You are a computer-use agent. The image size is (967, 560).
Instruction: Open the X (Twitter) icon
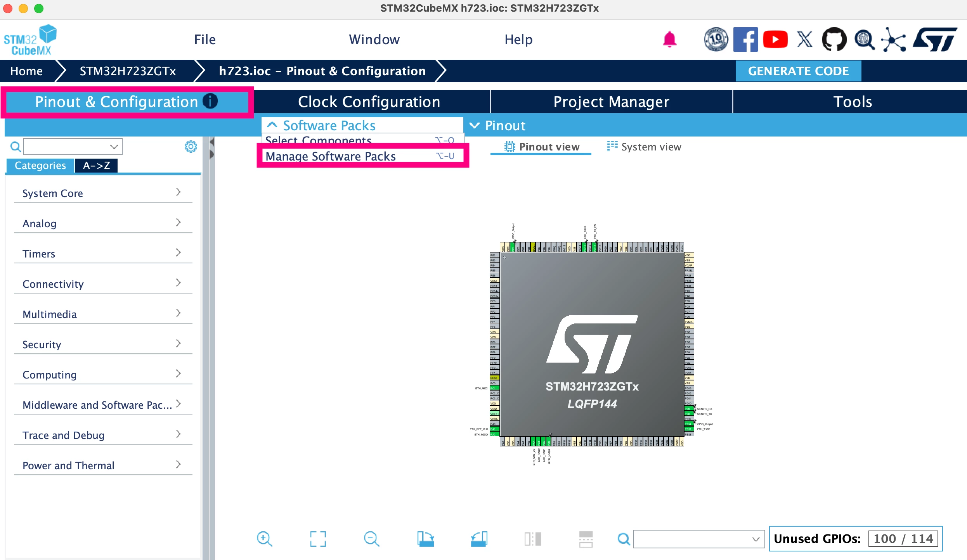(804, 40)
